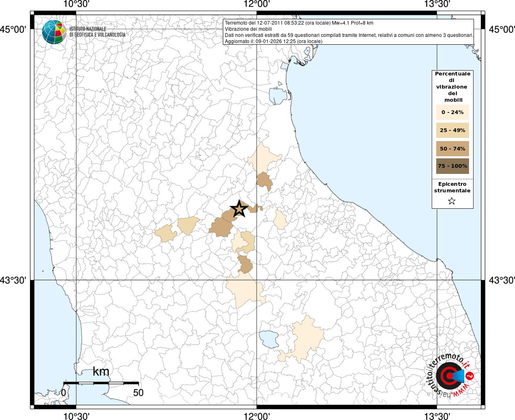Click the 'Epicentro strumentale' legend label

tap(452, 187)
